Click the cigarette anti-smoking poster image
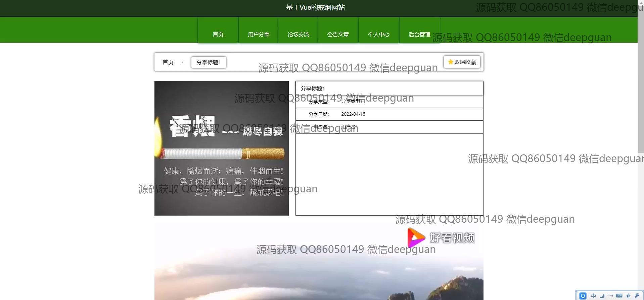This screenshot has width=644, height=300. pyautogui.click(x=221, y=148)
